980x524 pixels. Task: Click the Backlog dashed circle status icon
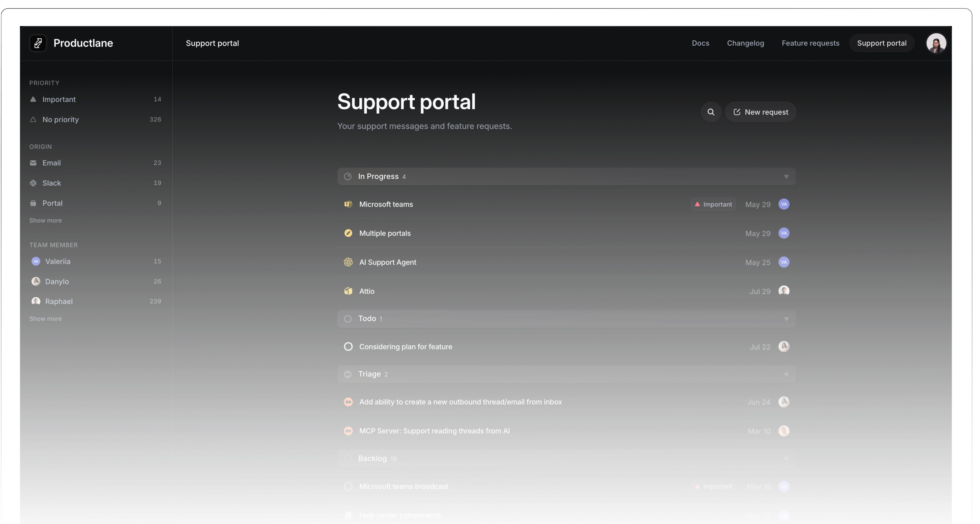click(348, 458)
